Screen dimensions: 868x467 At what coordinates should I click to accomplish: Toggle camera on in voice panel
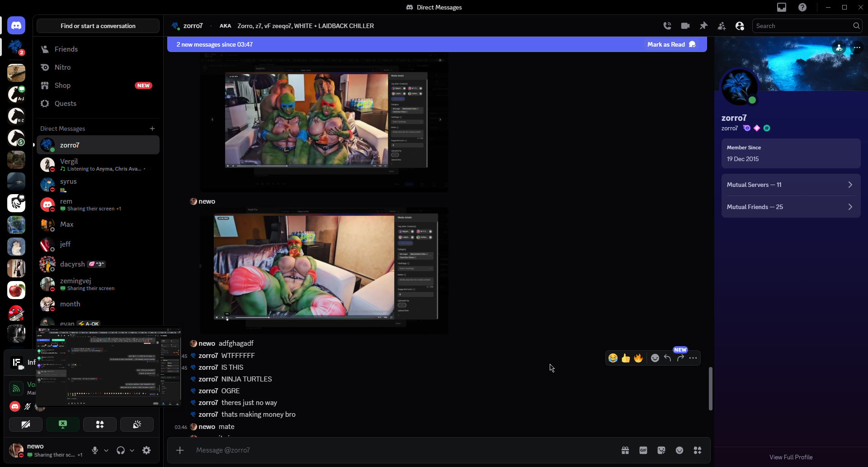(26, 424)
